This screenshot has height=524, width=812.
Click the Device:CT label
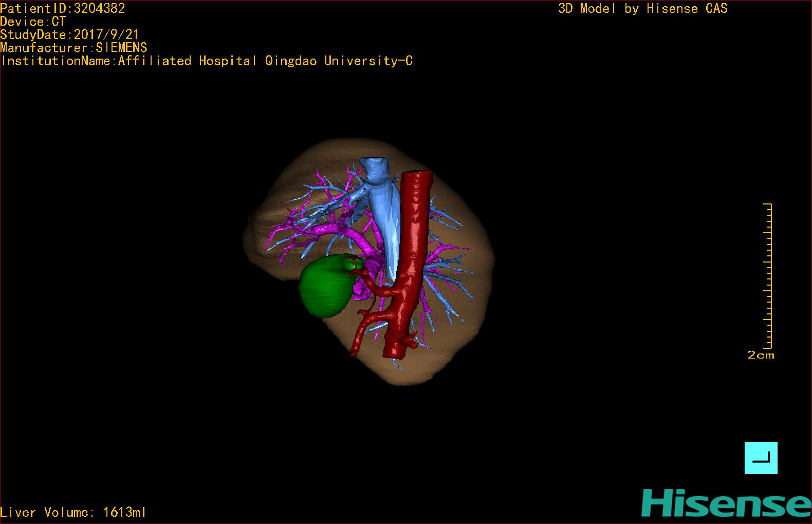33,22
